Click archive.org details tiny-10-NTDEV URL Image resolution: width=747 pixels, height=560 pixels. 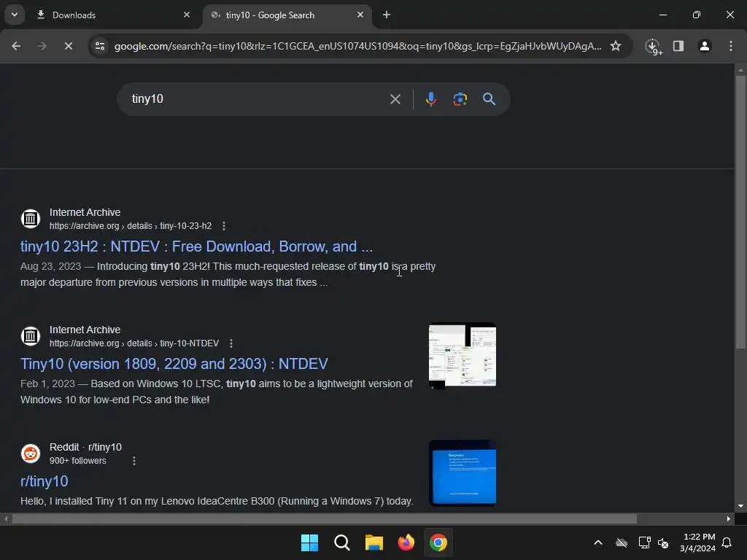click(x=134, y=343)
